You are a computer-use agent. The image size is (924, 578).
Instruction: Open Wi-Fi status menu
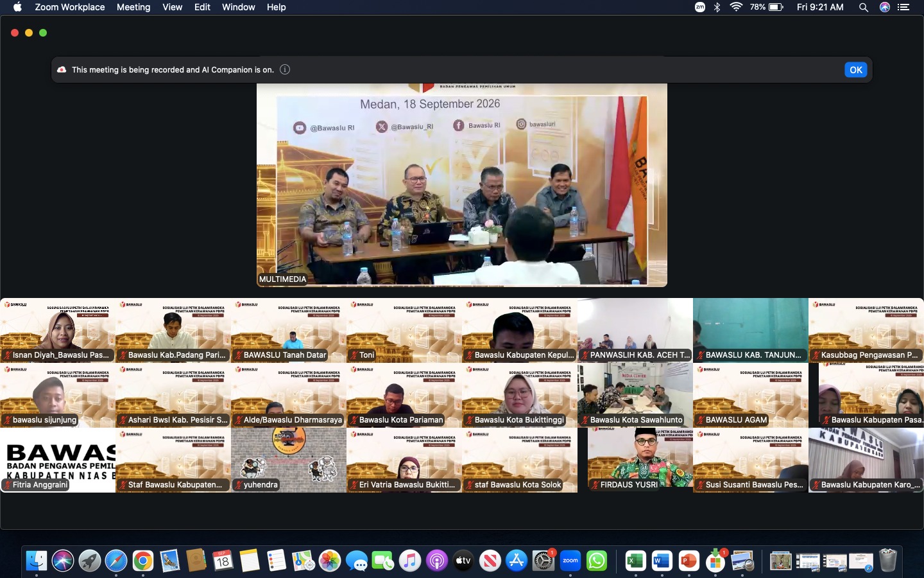pyautogui.click(x=736, y=7)
